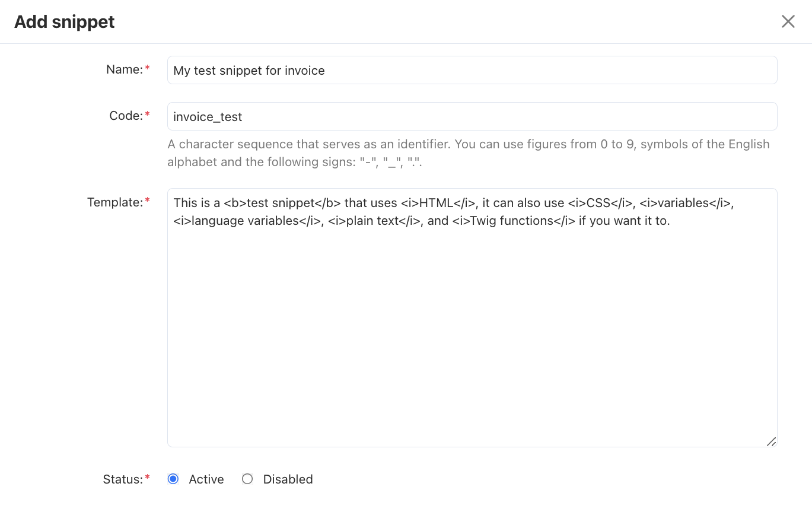Click the "Name:" field label

pyautogui.click(x=125, y=69)
